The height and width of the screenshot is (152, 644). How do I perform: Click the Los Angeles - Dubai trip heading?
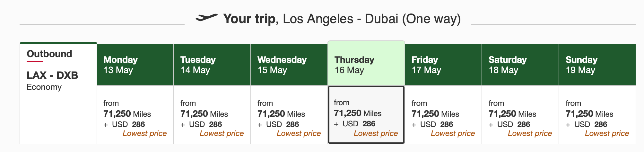click(x=372, y=19)
